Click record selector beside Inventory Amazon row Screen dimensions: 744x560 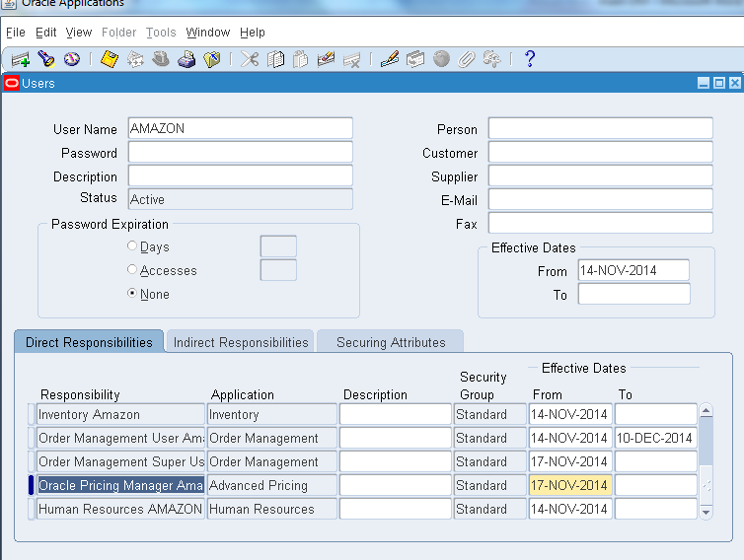tap(32, 414)
